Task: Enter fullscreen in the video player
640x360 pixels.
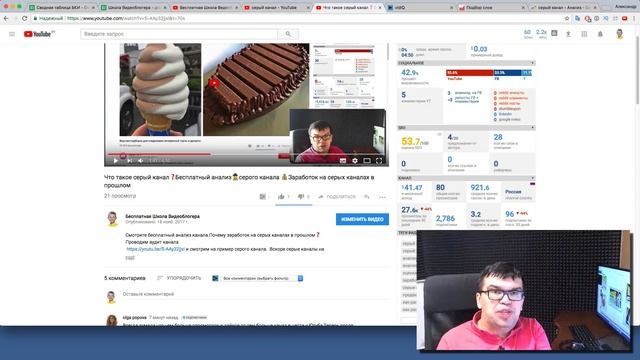Action: click(379, 161)
